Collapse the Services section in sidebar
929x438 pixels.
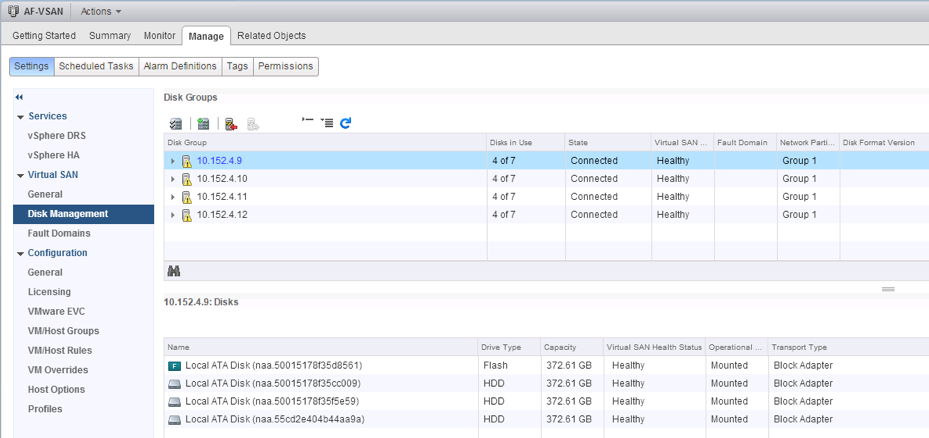[21, 117]
